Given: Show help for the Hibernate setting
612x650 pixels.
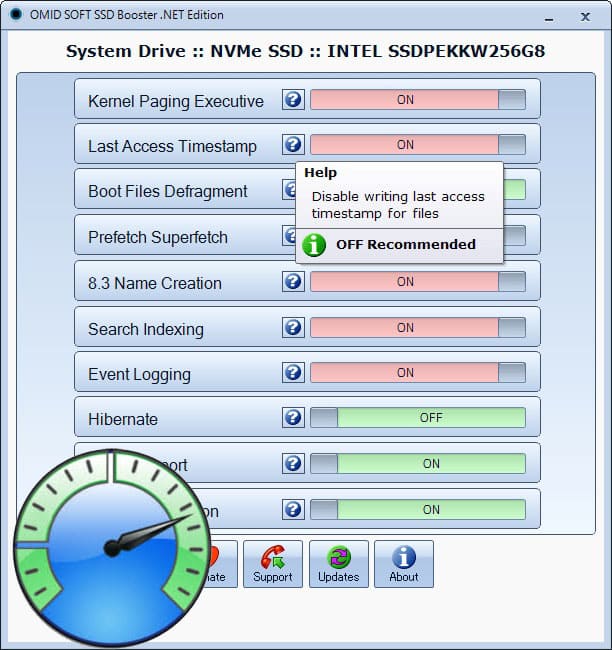Looking at the screenshot, I should [x=293, y=417].
